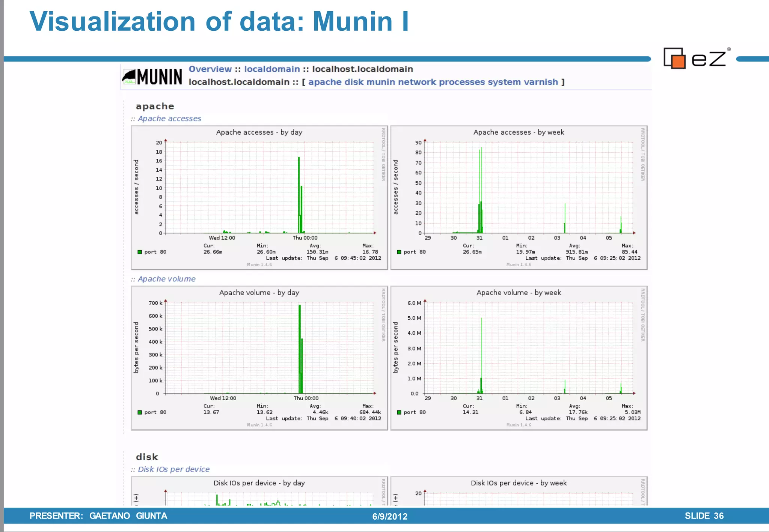This screenshot has width=769, height=532.
Task: Click the Avg value '150.31m' in accesses by day
Action: tap(317, 252)
